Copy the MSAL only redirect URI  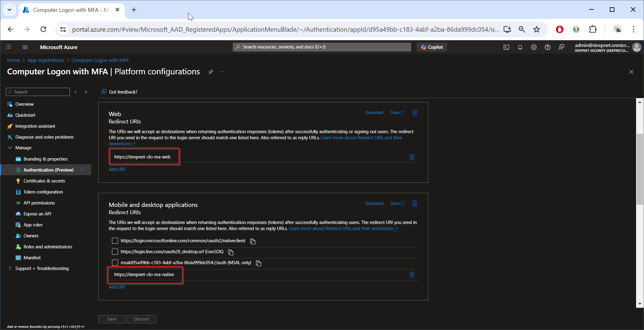258,263
